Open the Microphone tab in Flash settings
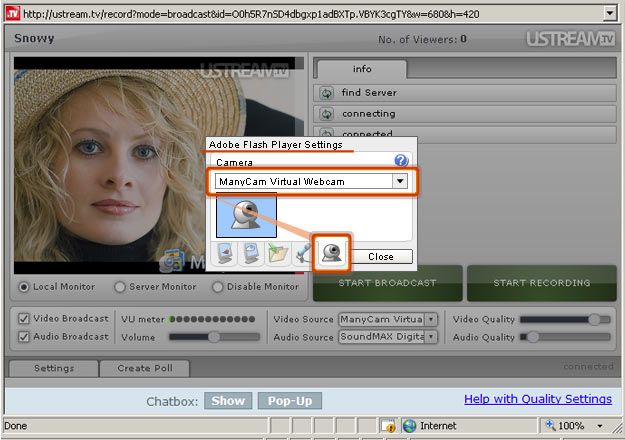625x440 pixels. point(303,254)
